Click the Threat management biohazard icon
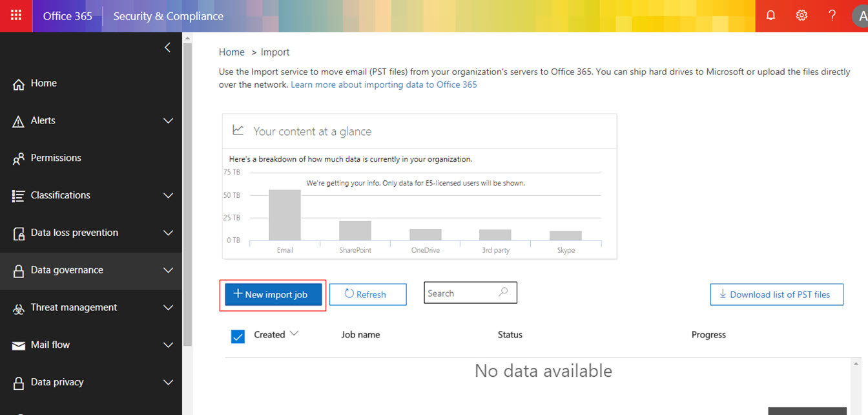The image size is (868, 415). click(19, 308)
